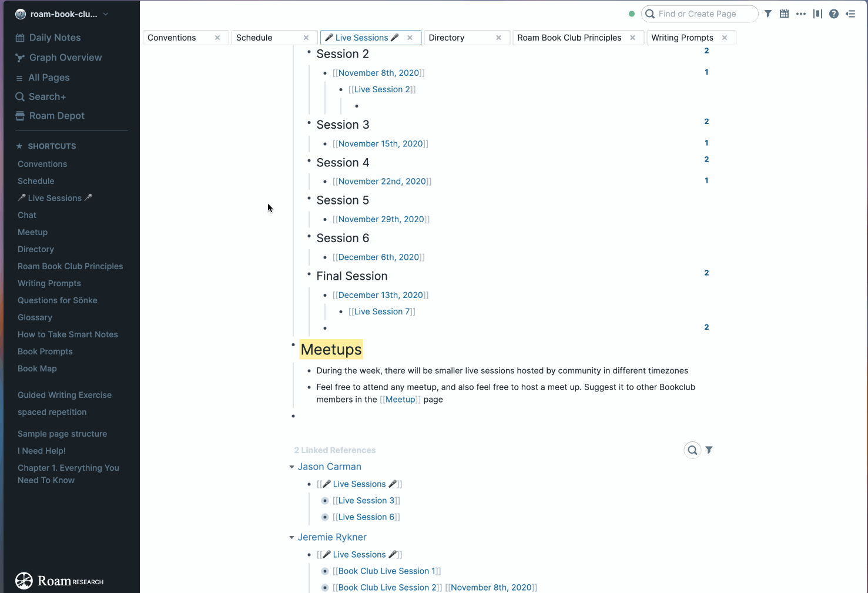Open the Graph Overview

click(65, 57)
